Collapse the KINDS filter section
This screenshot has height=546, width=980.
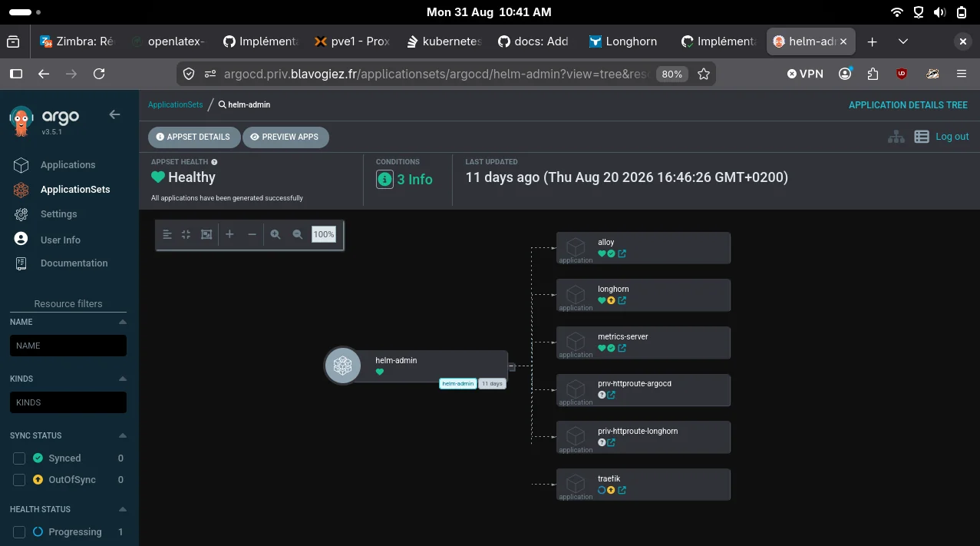(123, 379)
